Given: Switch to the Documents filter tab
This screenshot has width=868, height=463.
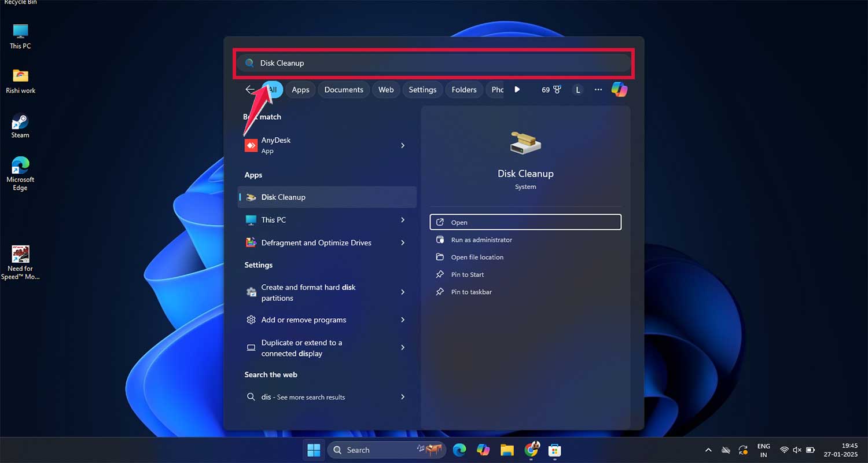Looking at the screenshot, I should pyautogui.click(x=344, y=89).
